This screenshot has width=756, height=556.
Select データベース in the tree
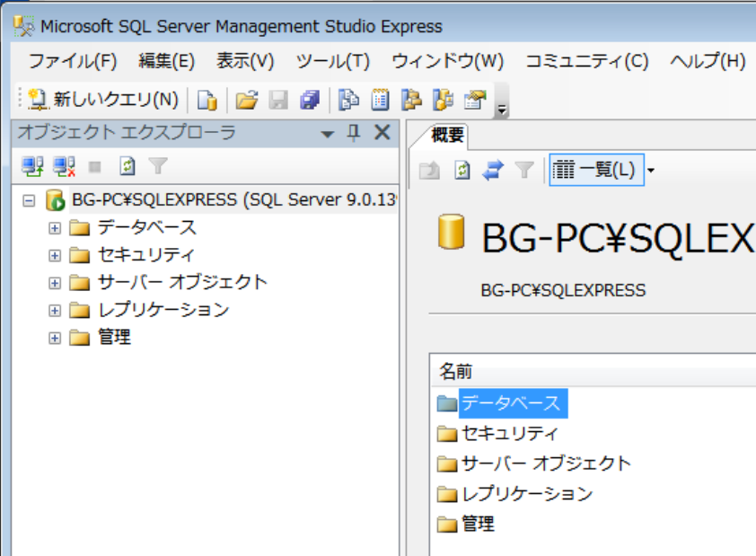[x=147, y=227]
